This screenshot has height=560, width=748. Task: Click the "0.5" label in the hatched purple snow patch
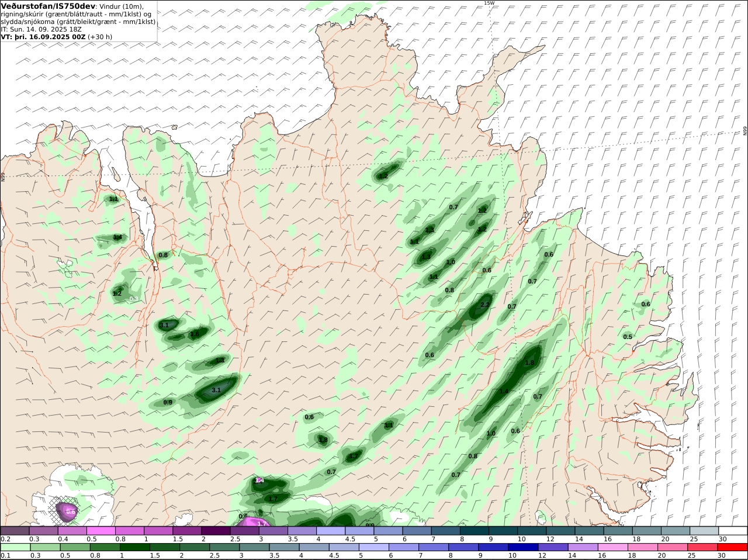71,511
